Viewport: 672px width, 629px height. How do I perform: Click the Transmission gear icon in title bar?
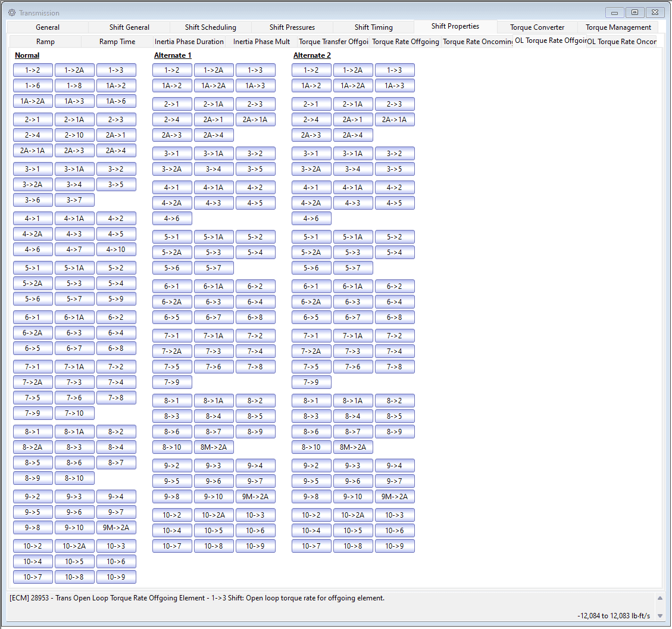[11, 13]
